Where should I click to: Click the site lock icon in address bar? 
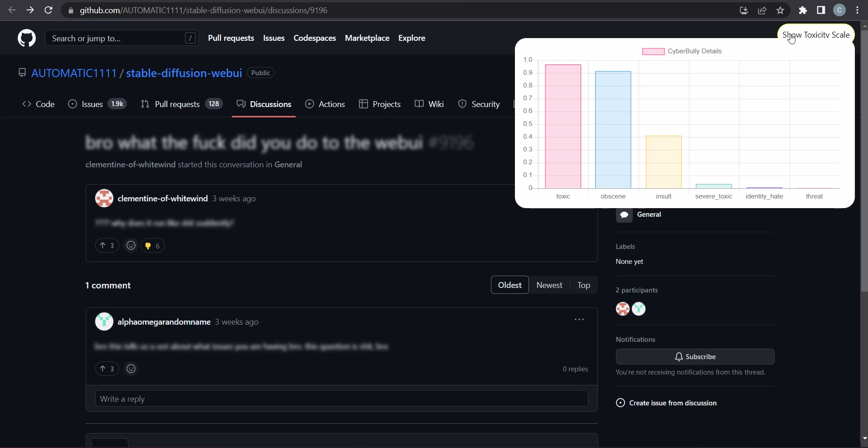pos(71,10)
